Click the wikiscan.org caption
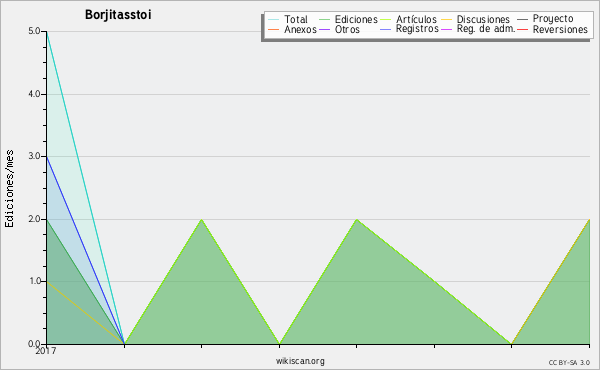 point(300,361)
